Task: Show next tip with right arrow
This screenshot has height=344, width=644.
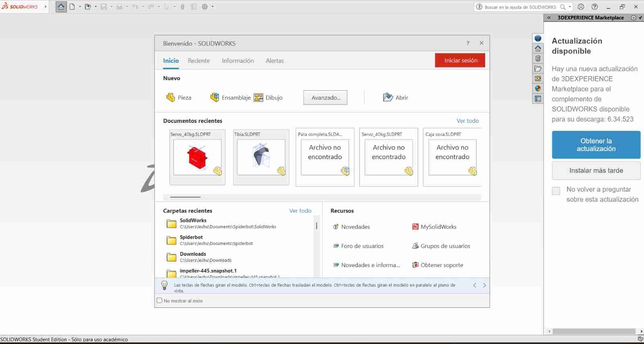Action: click(x=484, y=285)
